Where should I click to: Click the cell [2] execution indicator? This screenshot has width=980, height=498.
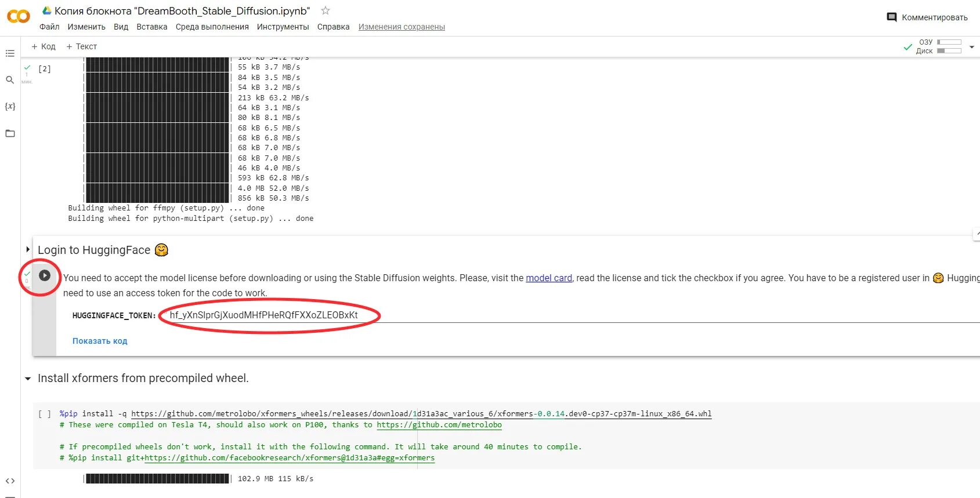pos(45,69)
